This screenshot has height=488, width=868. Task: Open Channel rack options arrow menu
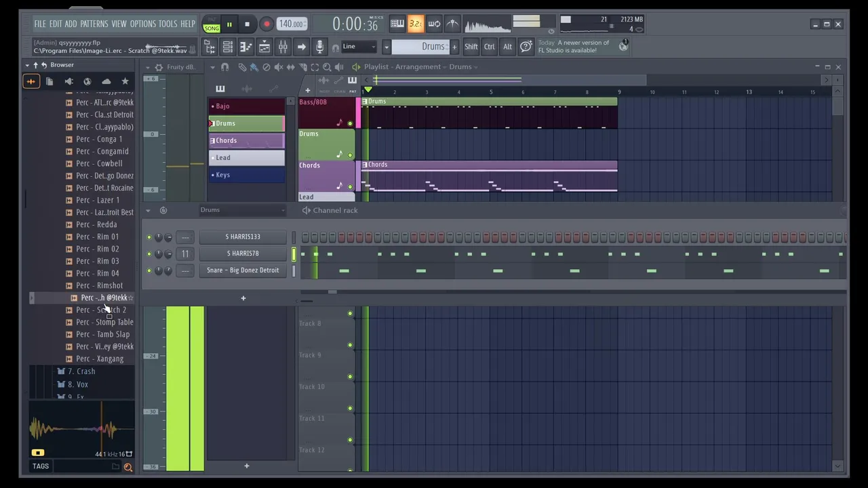148,211
